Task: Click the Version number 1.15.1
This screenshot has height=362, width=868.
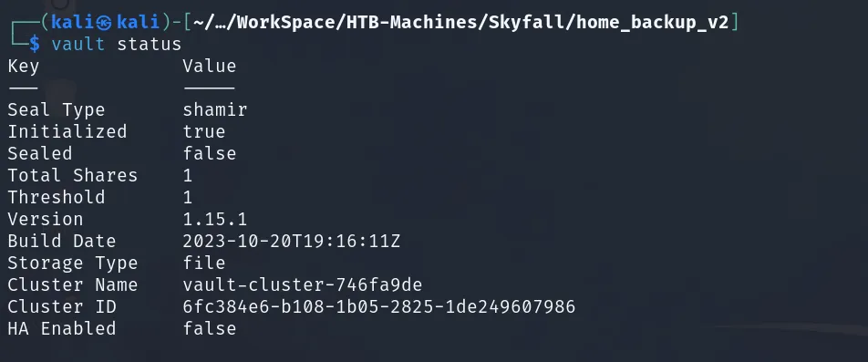Action: pyautogui.click(x=215, y=219)
